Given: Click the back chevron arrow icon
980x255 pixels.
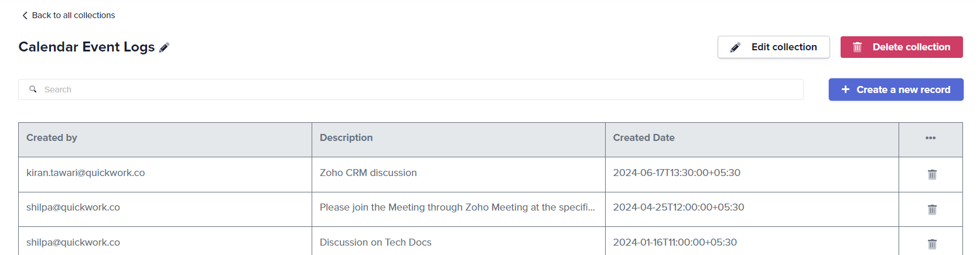Looking at the screenshot, I should (x=25, y=16).
